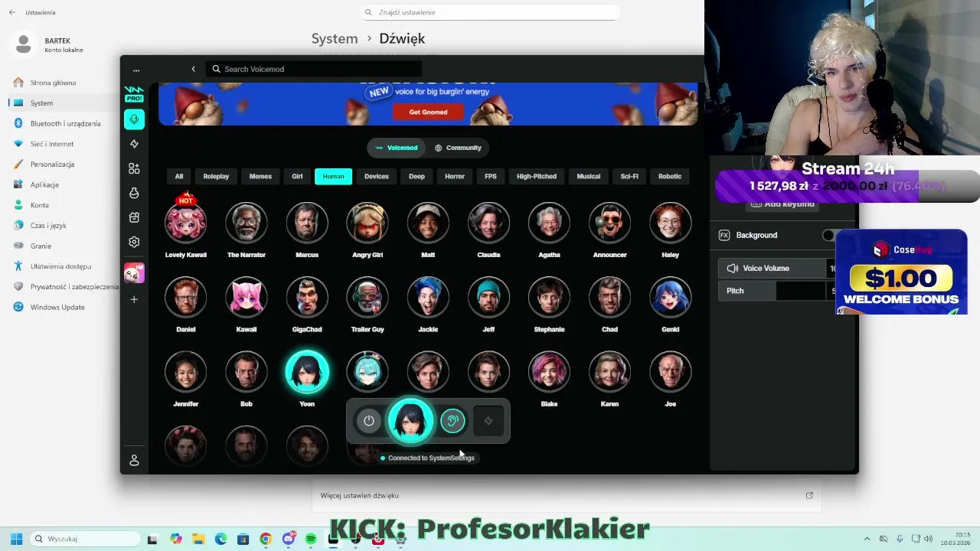Open Microsoft Store from the taskbar
980x551 pixels.
243,539
